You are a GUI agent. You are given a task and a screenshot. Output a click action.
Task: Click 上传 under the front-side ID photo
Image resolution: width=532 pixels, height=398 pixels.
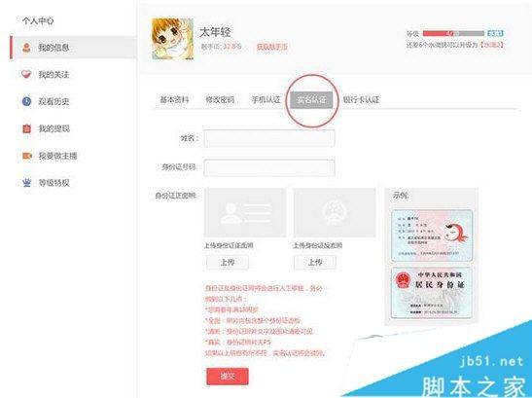coord(228,262)
